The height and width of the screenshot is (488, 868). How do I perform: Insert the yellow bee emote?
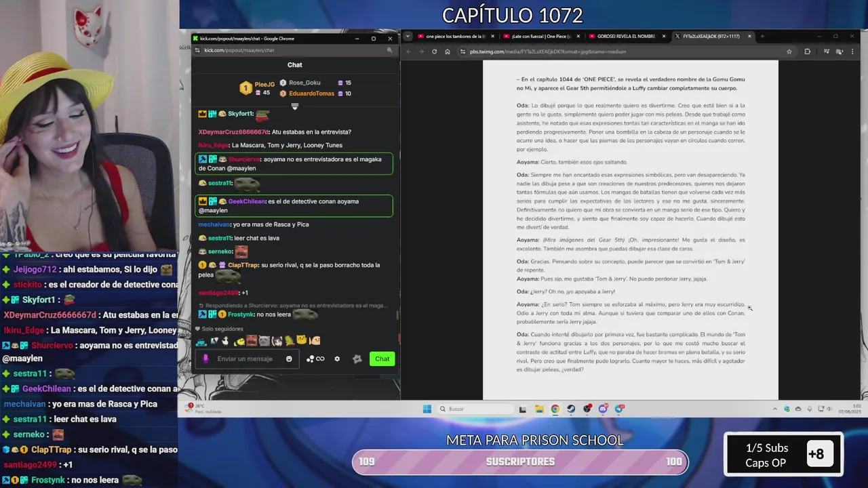coord(239,341)
